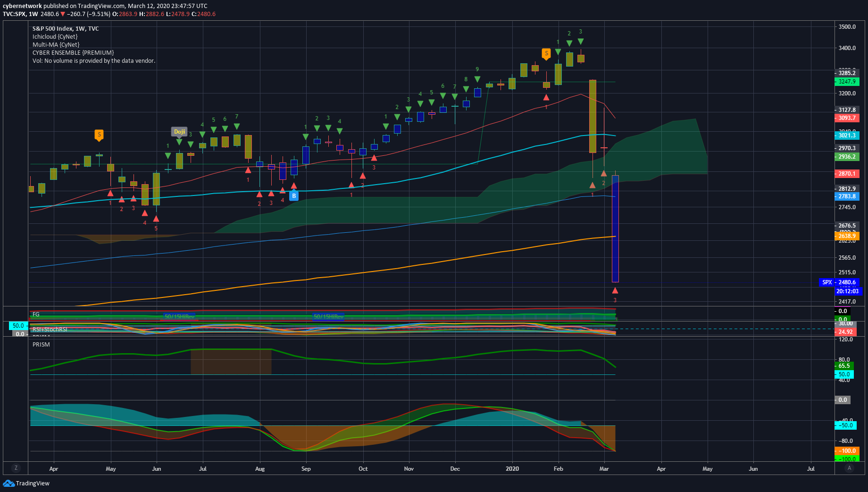Click the SPX 2480.6 last price label

tap(840, 282)
